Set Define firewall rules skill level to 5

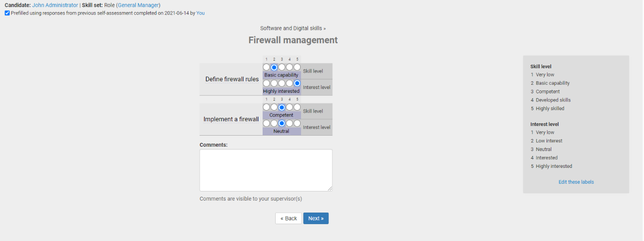click(297, 67)
